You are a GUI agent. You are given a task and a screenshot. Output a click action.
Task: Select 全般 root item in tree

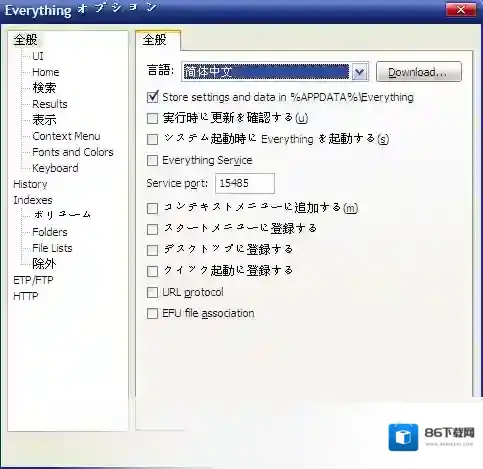[x=25, y=40]
